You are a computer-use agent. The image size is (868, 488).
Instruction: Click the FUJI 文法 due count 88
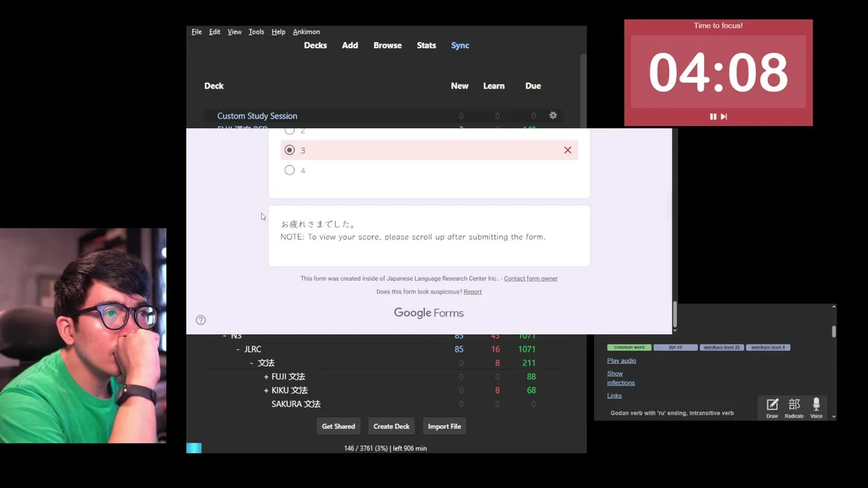point(531,376)
